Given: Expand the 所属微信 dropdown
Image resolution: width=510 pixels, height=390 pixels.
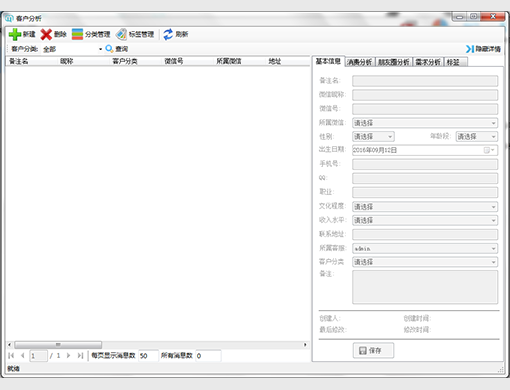Looking at the screenshot, I should [x=493, y=123].
